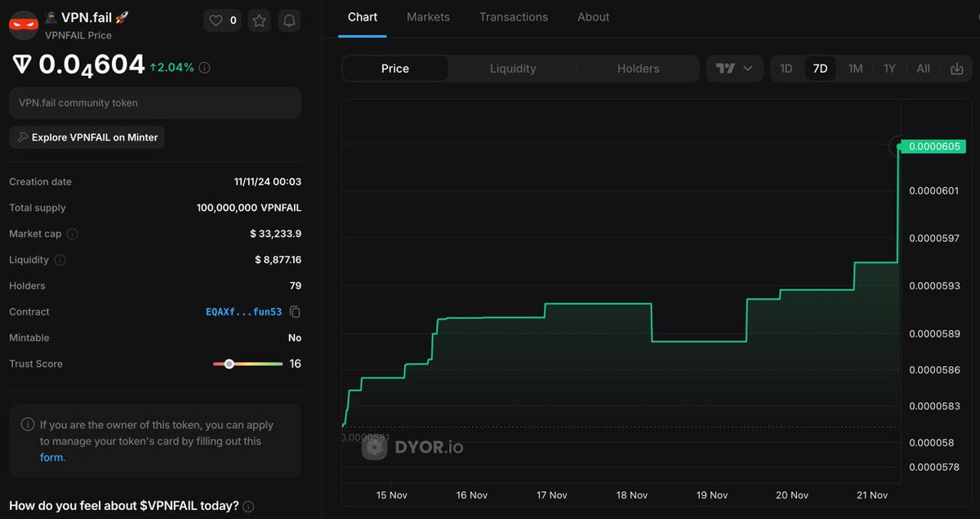This screenshot has height=519, width=980.
Task: Click the info icon in owner notice
Action: (x=28, y=425)
